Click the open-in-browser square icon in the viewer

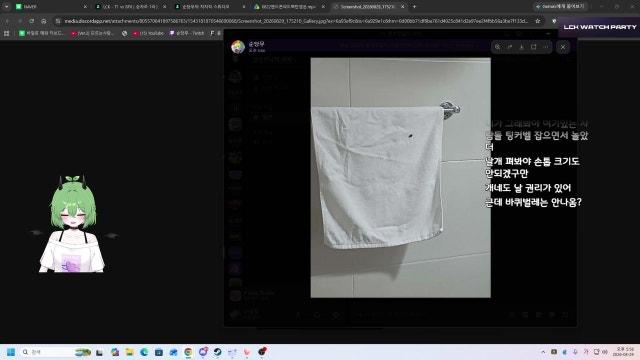pyautogui.click(x=533, y=47)
